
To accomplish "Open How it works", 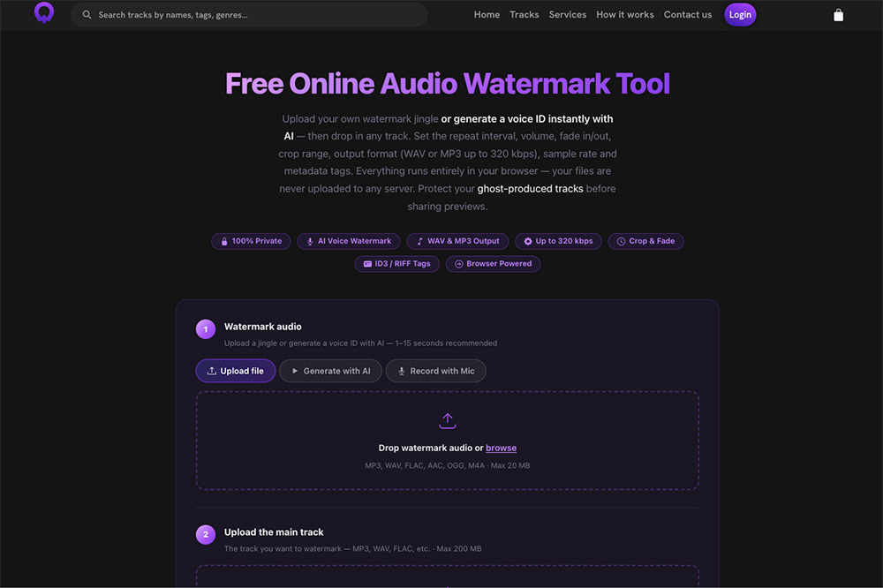I will tap(624, 14).
